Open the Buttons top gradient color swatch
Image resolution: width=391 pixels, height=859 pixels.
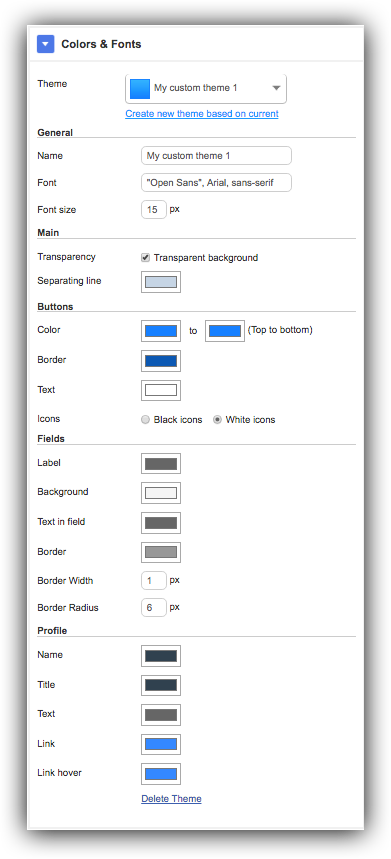tap(161, 331)
